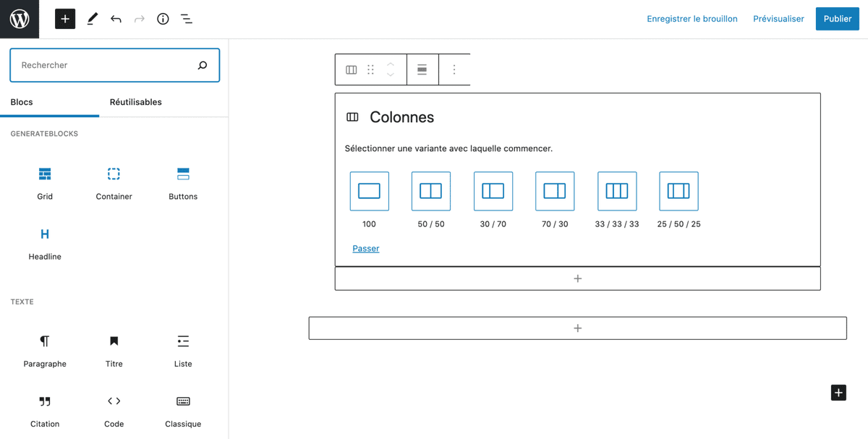Click the Passer link

coord(366,248)
